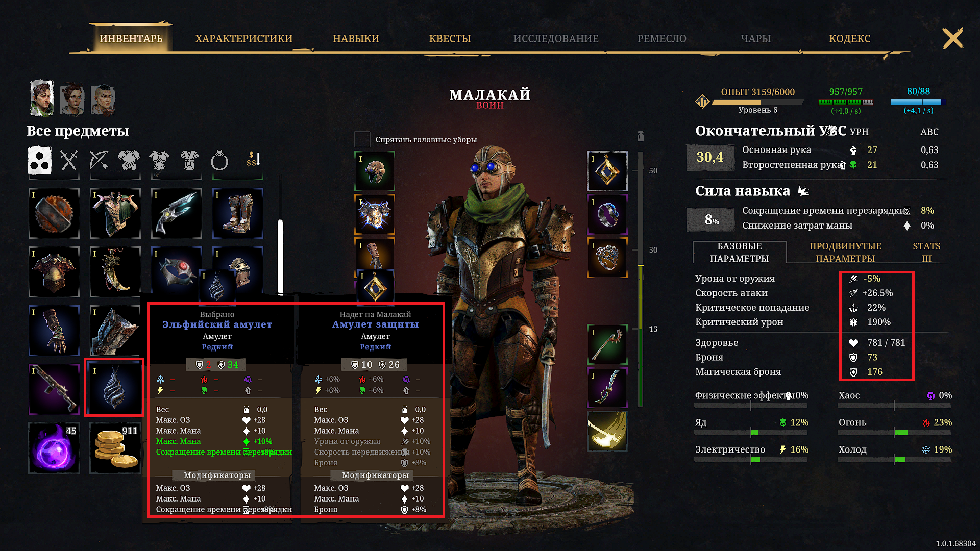Select the bow ranged-weapons filter icon
The image size is (980, 551).
[99, 161]
